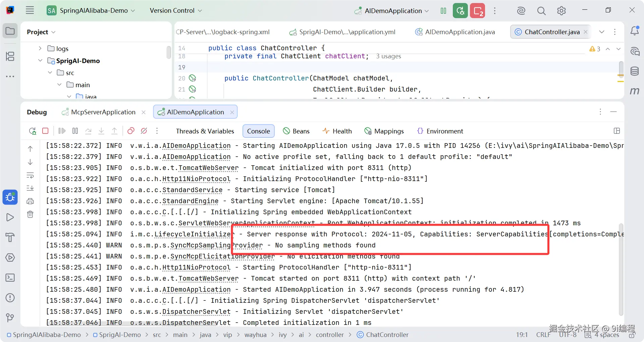
Task: Toggle soft-wrap in the console
Action: 30,175
